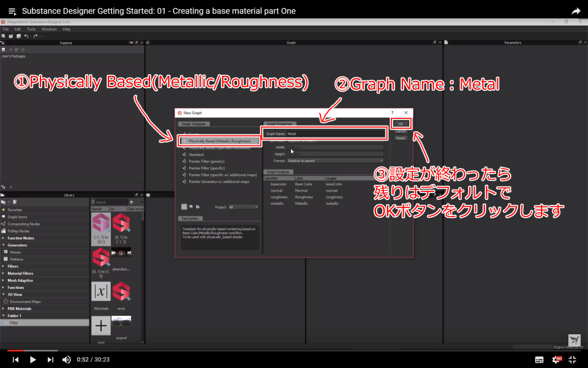Click the New Substance toolbar icon

click(x=4, y=36)
